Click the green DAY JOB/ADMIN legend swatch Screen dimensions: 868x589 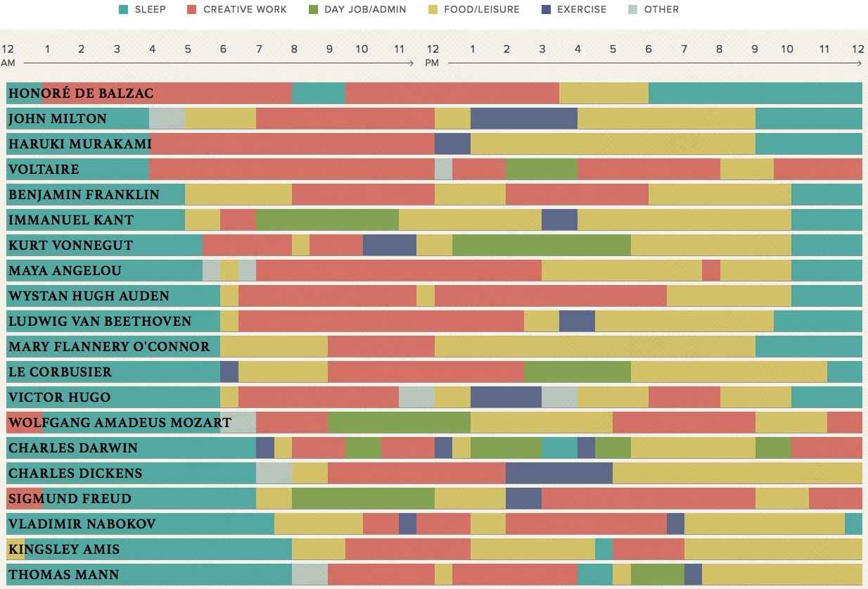click(313, 10)
